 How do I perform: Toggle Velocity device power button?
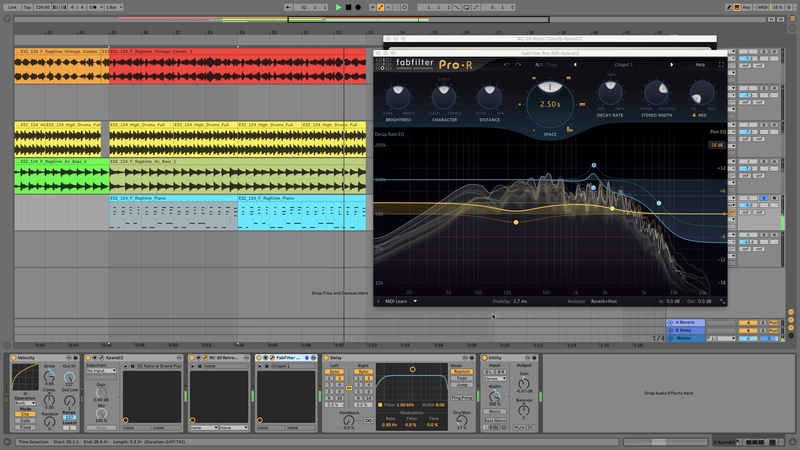(13, 358)
